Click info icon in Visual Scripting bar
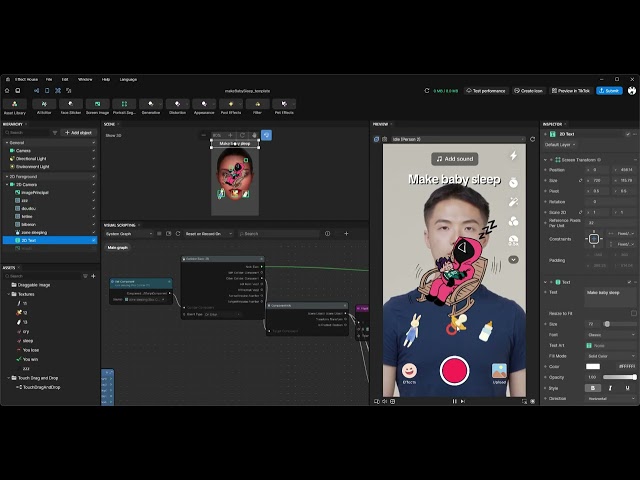 click(x=327, y=233)
